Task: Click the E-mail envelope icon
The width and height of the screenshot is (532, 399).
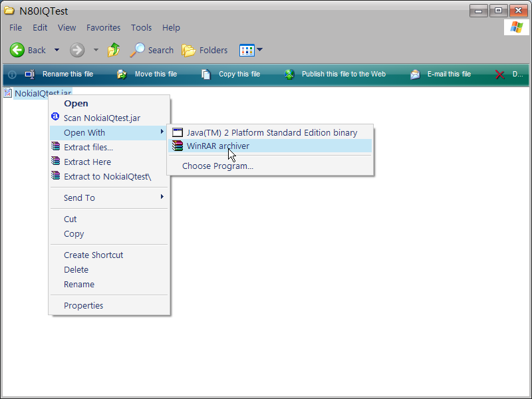Action: coord(415,74)
